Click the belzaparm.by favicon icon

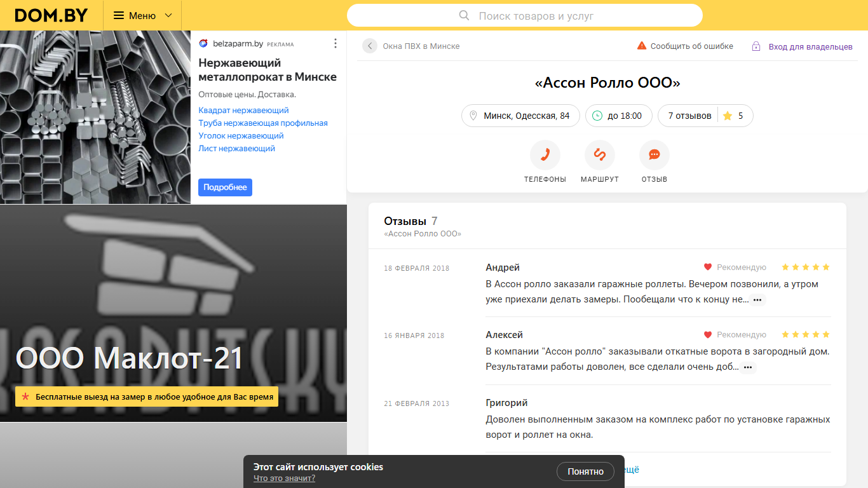(203, 44)
